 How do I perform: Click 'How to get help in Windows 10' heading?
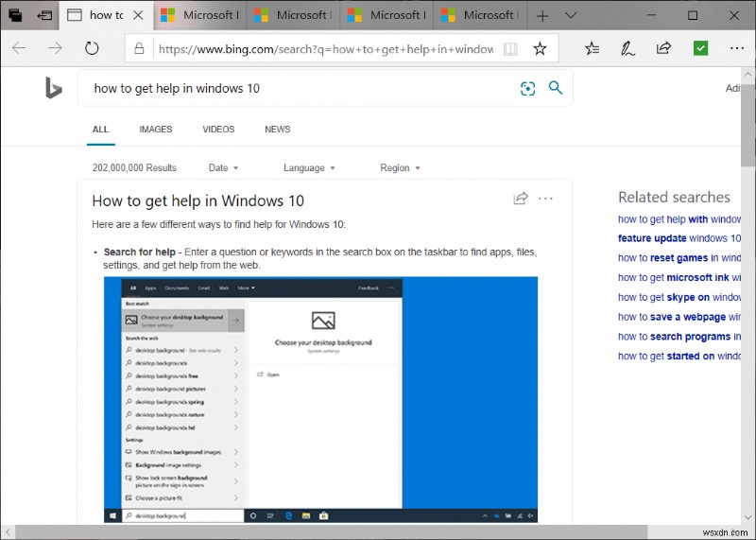coord(198,200)
